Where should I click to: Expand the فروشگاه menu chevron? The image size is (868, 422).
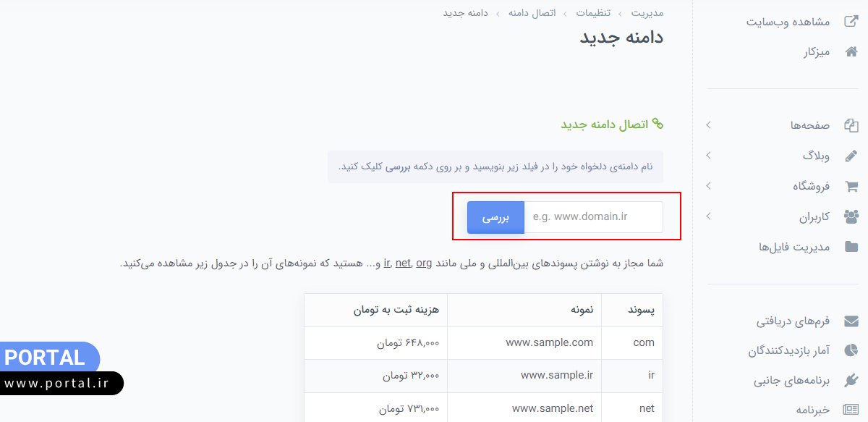(709, 186)
